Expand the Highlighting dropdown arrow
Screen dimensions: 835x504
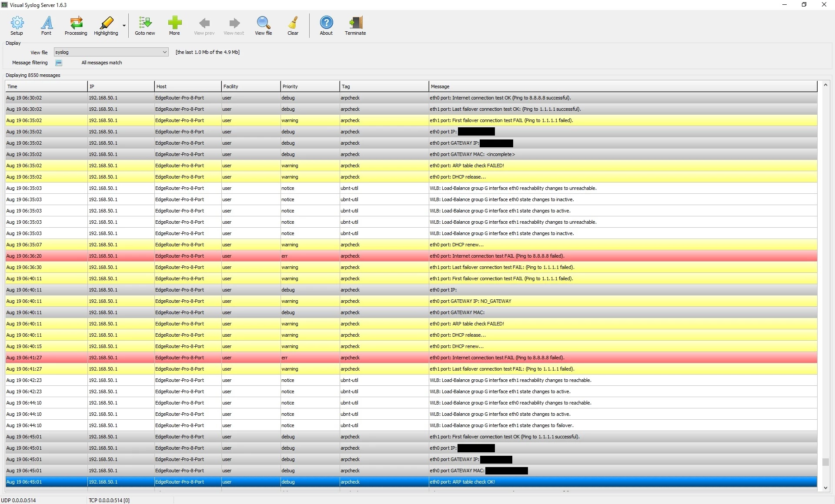(x=124, y=26)
